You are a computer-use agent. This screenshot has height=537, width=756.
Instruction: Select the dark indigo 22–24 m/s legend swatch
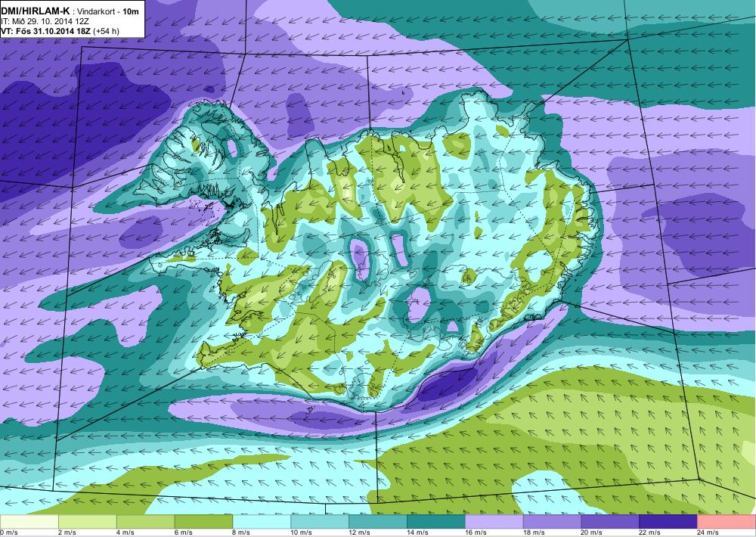tap(668, 522)
